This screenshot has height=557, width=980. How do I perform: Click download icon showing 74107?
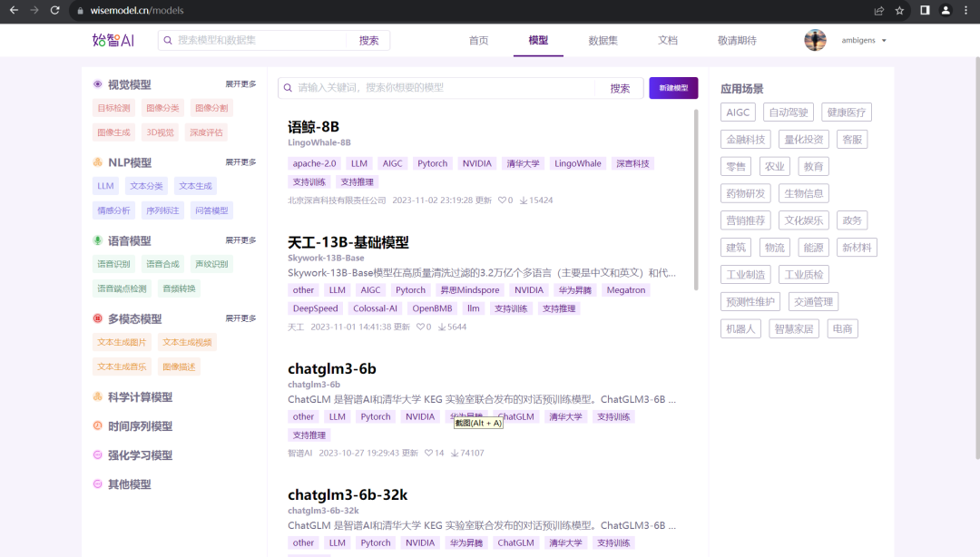[x=455, y=453]
